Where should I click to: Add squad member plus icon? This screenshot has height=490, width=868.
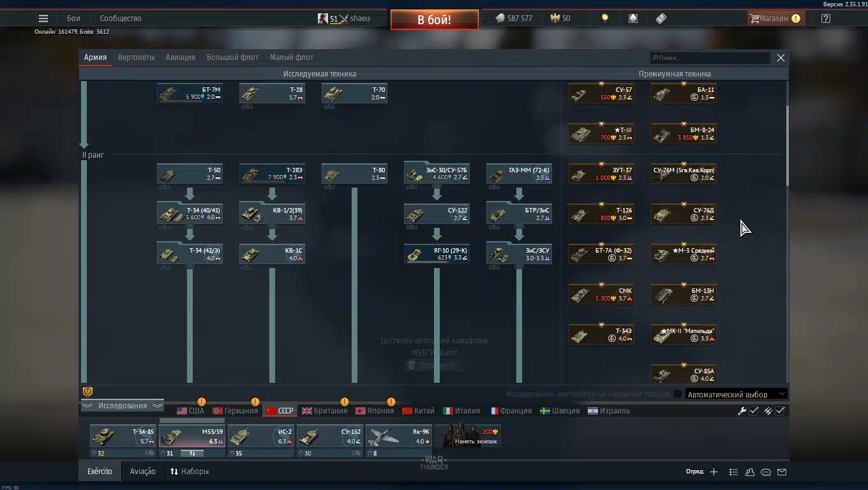[x=714, y=472]
